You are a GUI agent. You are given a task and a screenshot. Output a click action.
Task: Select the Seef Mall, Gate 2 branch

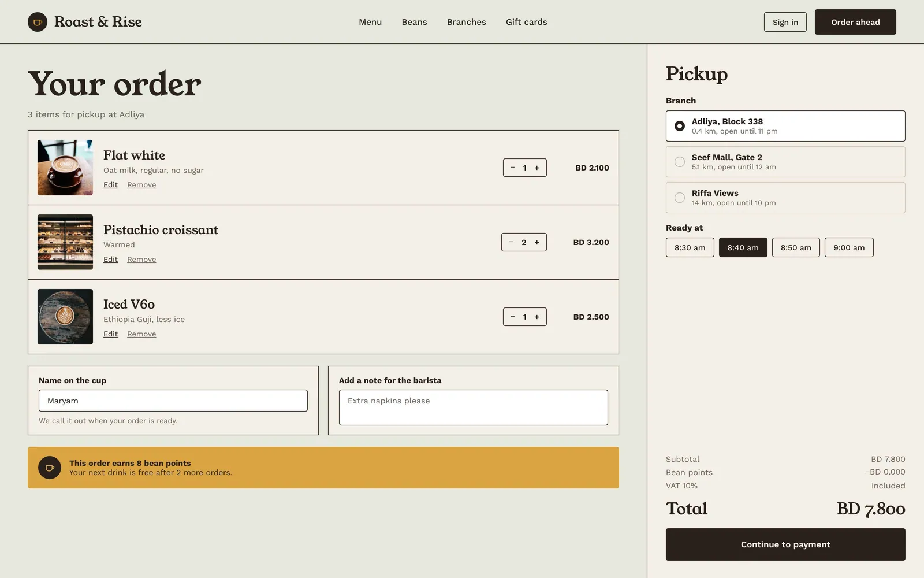point(785,162)
